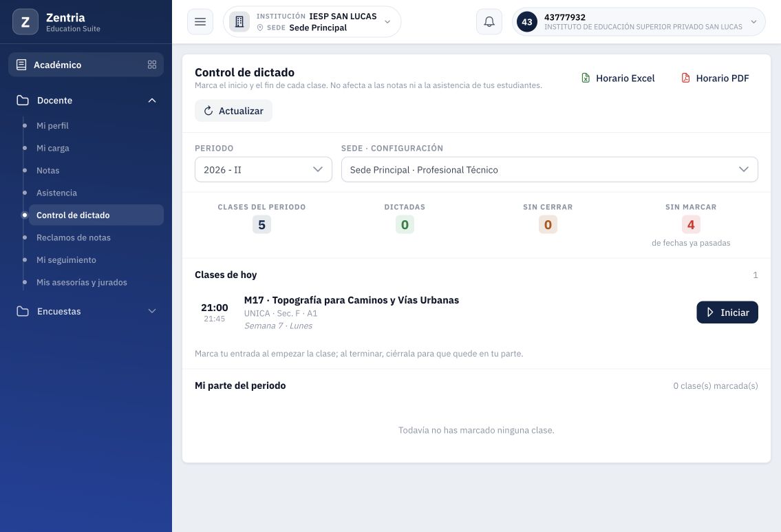Click the Docente folder icon
Viewport: 781px width, 532px height.
click(23, 100)
